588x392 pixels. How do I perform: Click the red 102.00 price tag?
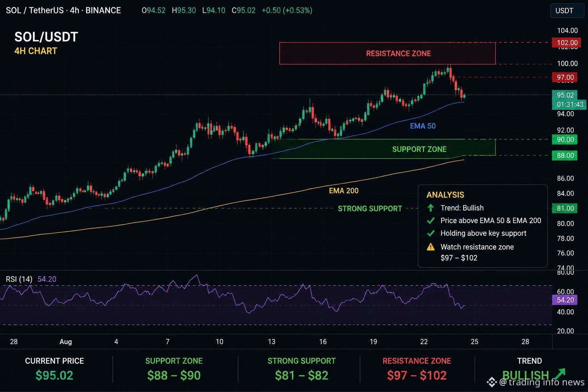tap(567, 42)
